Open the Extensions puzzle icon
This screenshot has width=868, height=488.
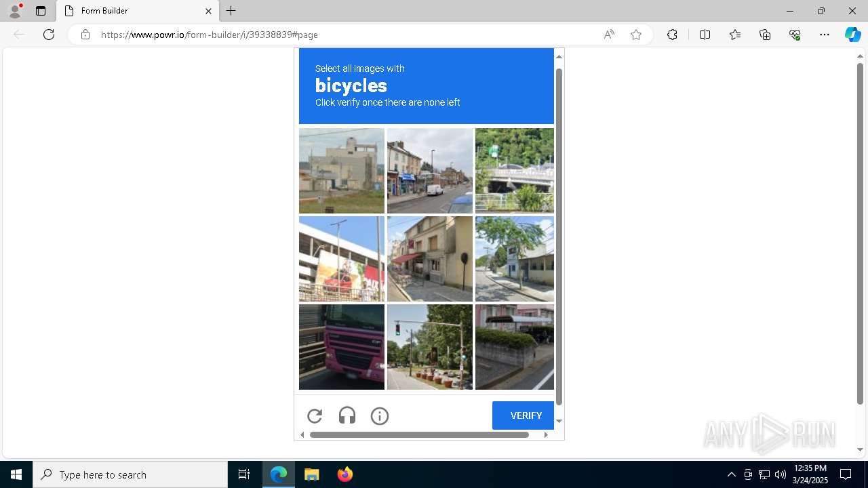pos(672,35)
